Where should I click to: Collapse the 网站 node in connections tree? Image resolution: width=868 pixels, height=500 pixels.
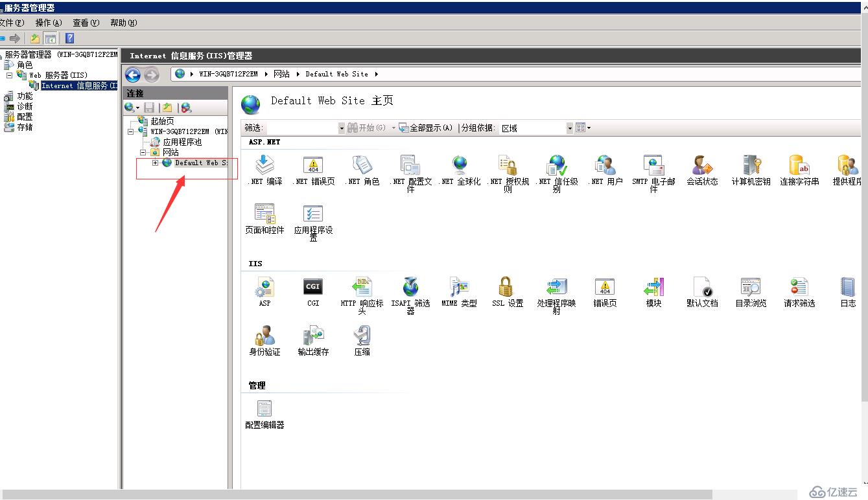pos(143,152)
